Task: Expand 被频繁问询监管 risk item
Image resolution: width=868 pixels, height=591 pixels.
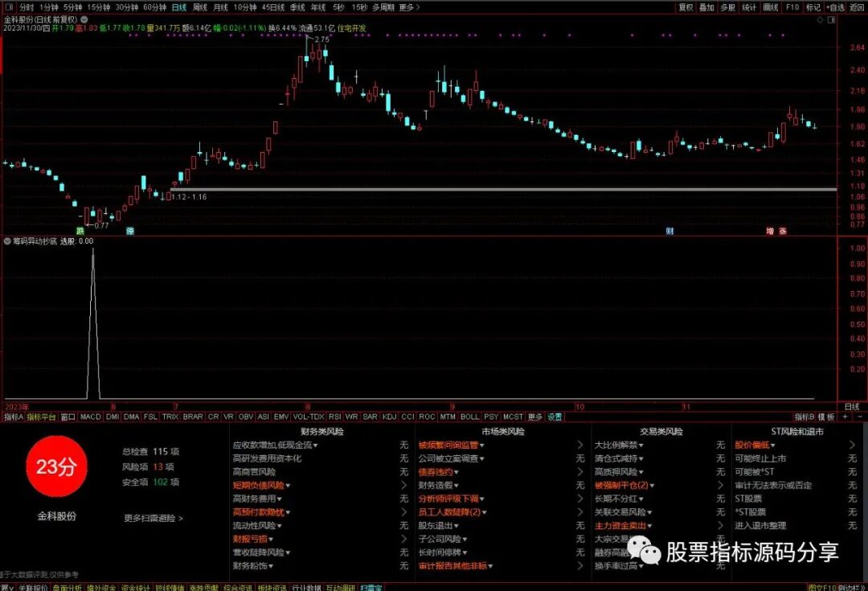Action: (451, 445)
